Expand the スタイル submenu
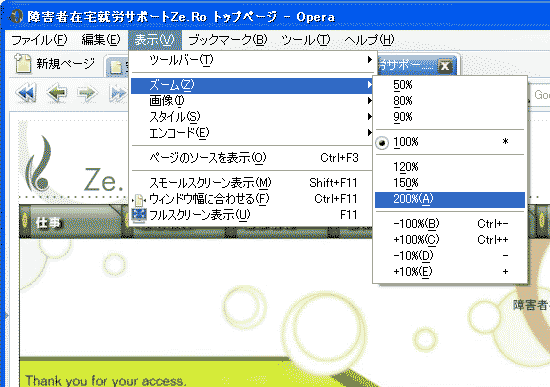 coord(252,117)
